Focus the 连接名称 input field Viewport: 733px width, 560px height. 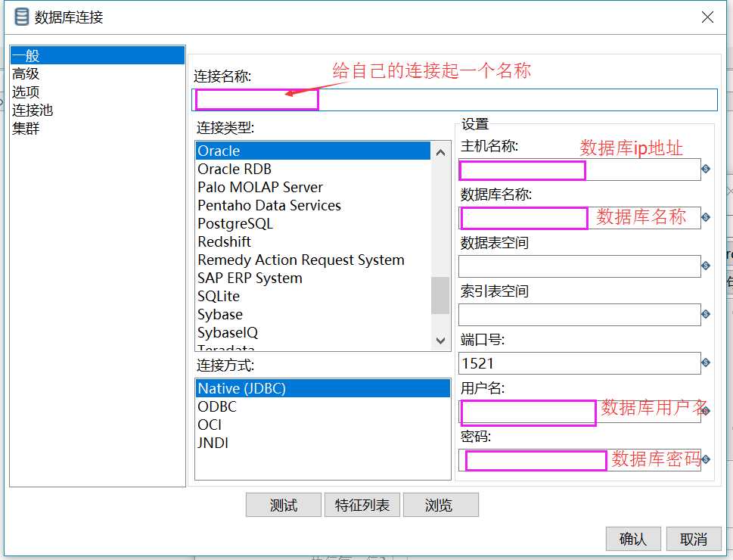coord(455,100)
